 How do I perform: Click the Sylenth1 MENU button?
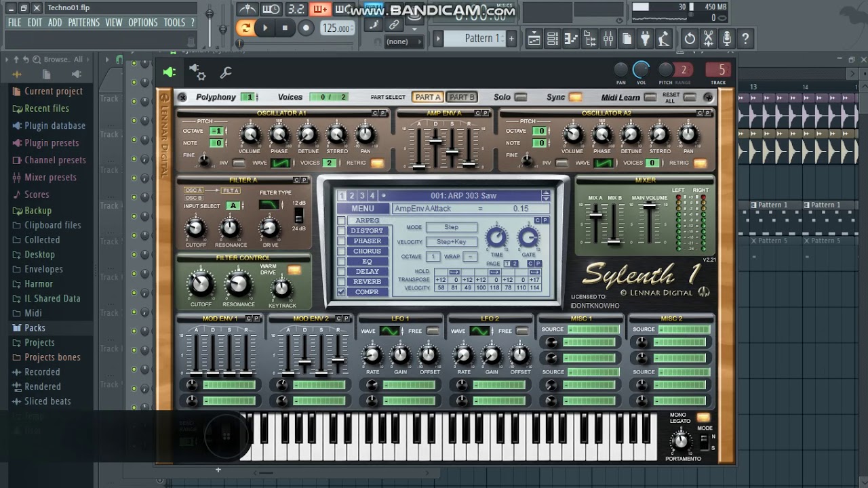point(363,209)
